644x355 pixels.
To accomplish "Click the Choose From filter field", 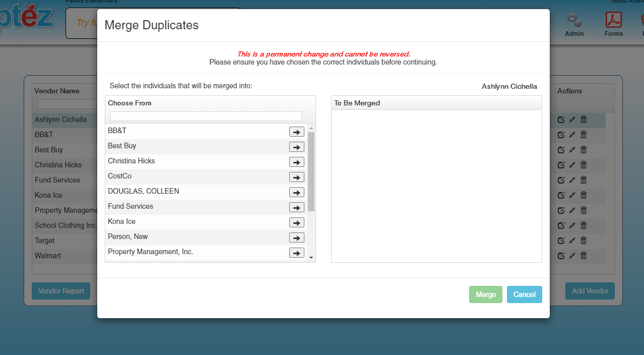I will (x=206, y=116).
